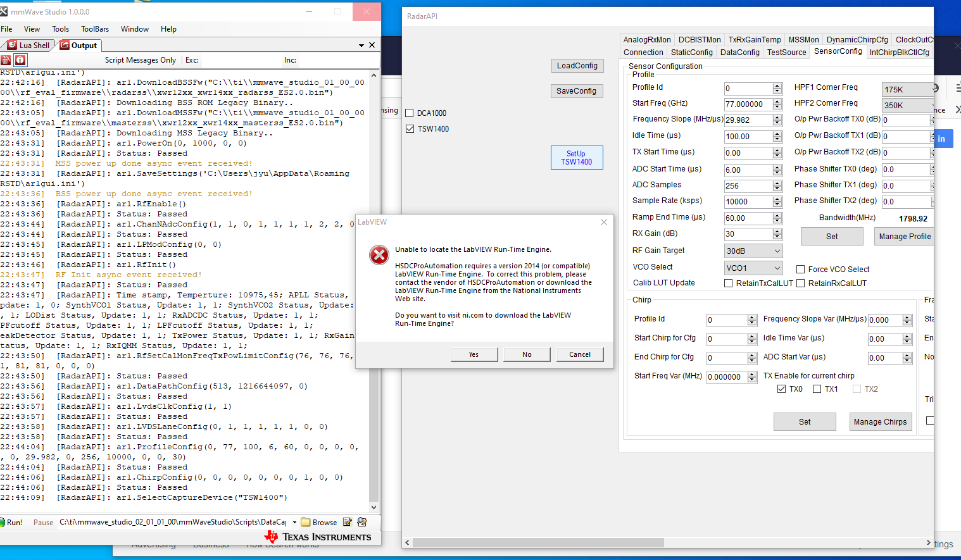961x560 pixels.
Task: Click the new script editor icon with pencil
Action: tap(362, 522)
